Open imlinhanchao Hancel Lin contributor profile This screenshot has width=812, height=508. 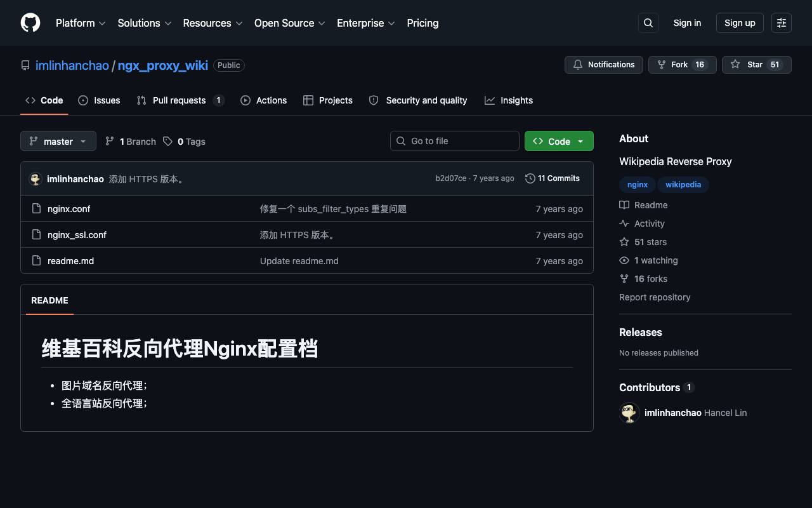pyautogui.click(x=695, y=413)
